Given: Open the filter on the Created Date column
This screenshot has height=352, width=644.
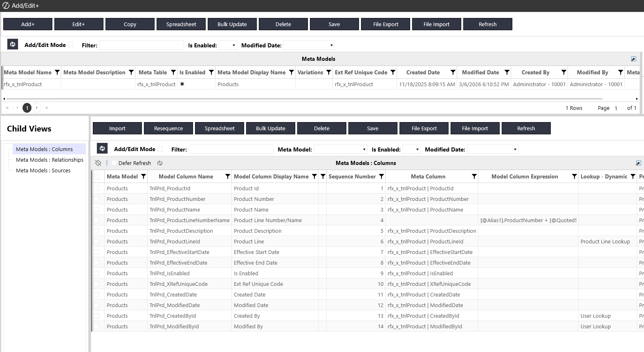Looking at the screenshot, I should click(x=453, y=72).
